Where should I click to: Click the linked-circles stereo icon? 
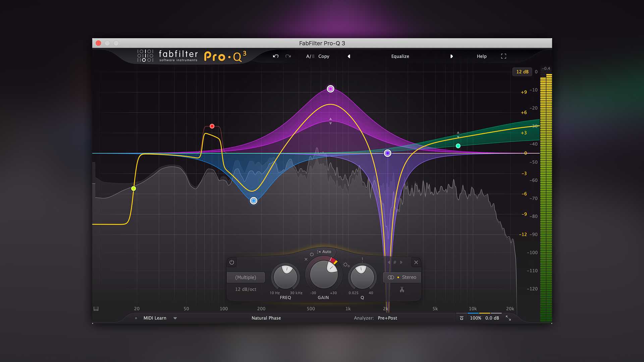(391, 278)
